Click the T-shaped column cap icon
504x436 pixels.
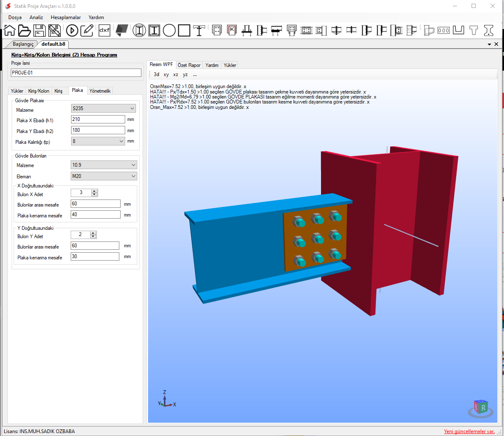tap(199, 30)
